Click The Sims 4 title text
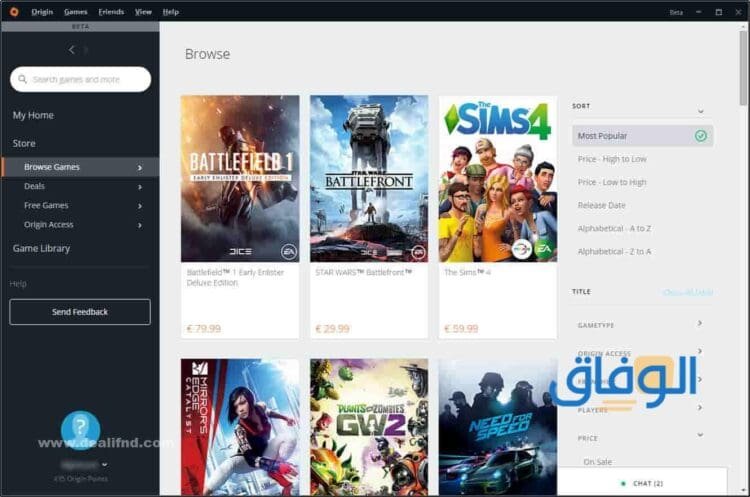The height and width of the screenshot is (497, 750). point(467,272)
